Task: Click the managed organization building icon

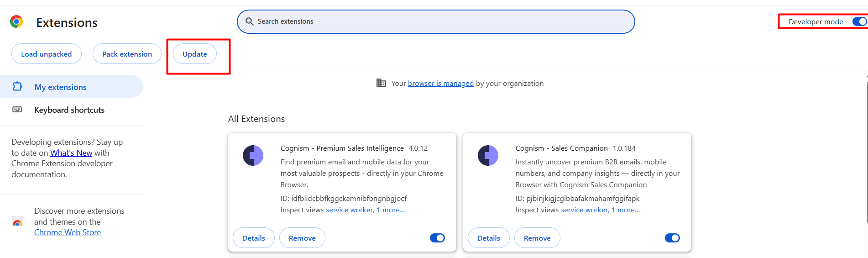Action: (x=381, y=83)
